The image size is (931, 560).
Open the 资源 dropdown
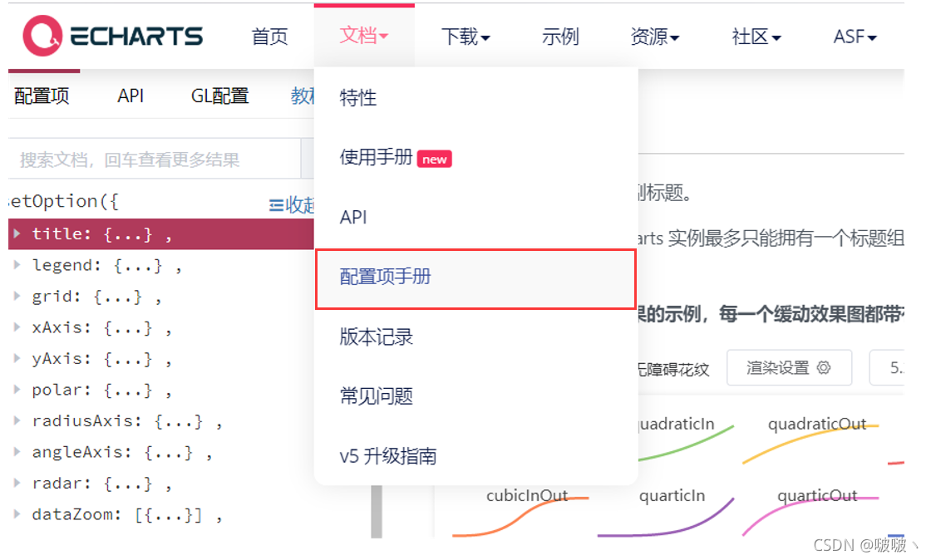(655, 37)
